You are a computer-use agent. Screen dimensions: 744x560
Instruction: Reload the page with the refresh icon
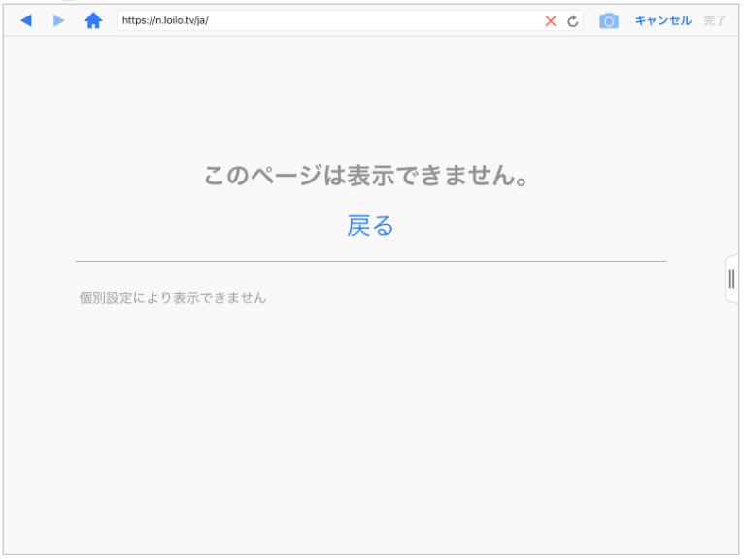click(573, 21)
